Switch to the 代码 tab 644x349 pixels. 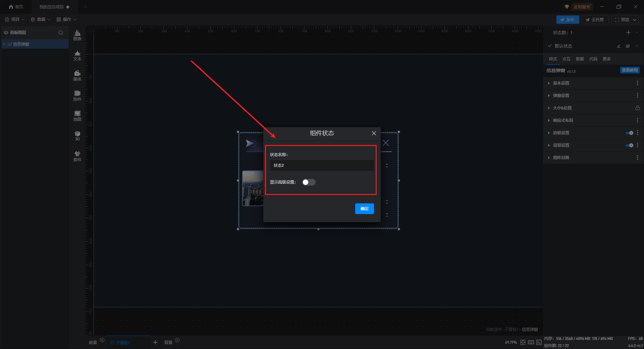pyautogui.click(x=593, y=59)
